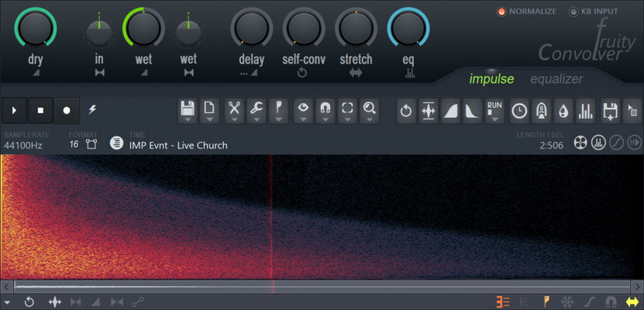Click the IMP Evnt - Live Church title
Image resolution: width=644 pixels, height=310 pixels.
(178, 146)
